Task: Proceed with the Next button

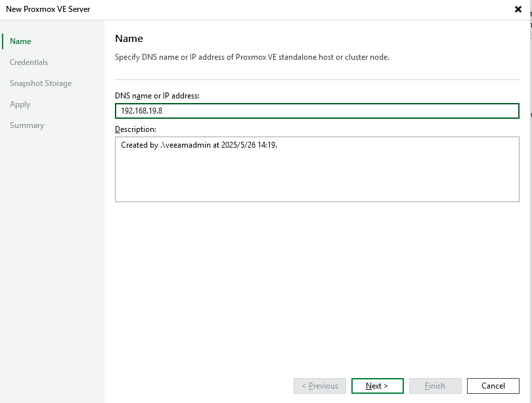Action: 377,386
